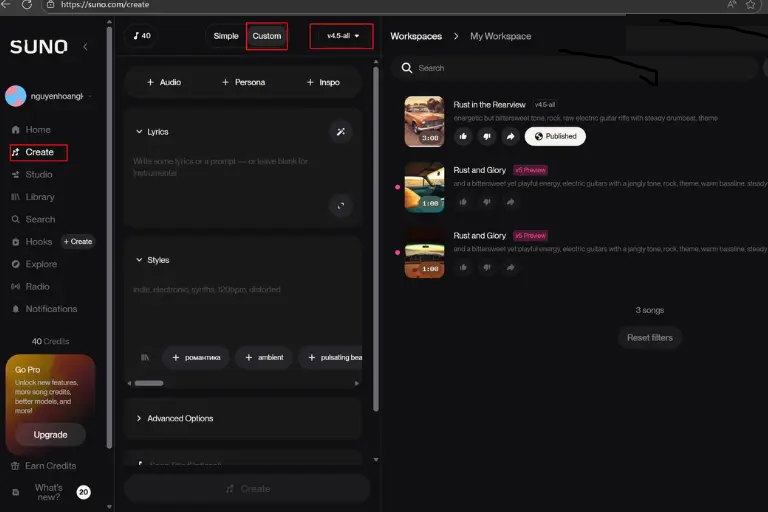
Task: Like the second Rust and Glory song
Action: [x=463, y=268]
